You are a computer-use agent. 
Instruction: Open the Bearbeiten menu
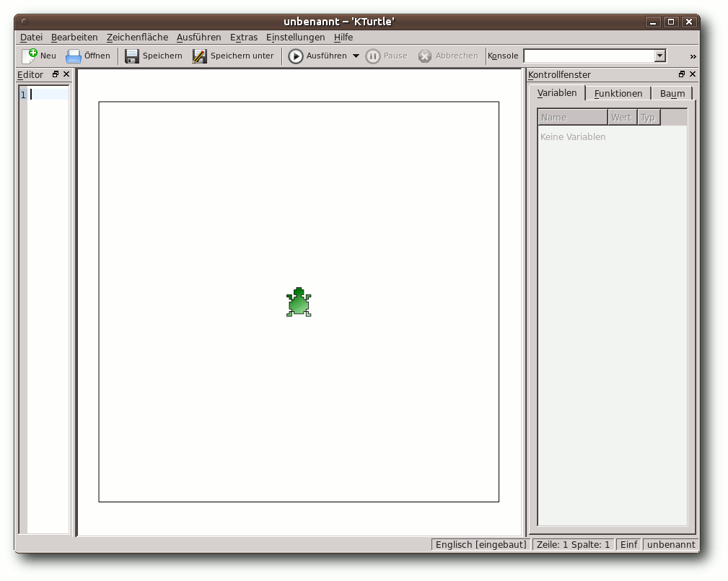74,37
